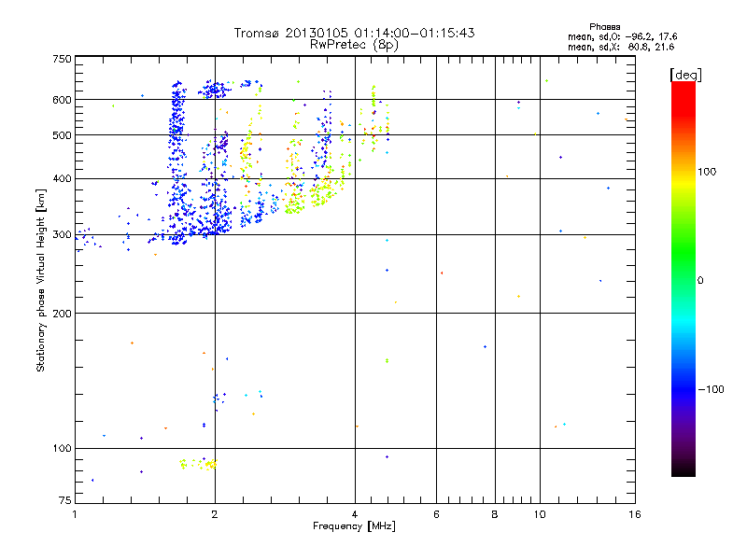The image size is (747, 560).
Task: Click the x-axis tick label '1'
Action: pos(76,514)
